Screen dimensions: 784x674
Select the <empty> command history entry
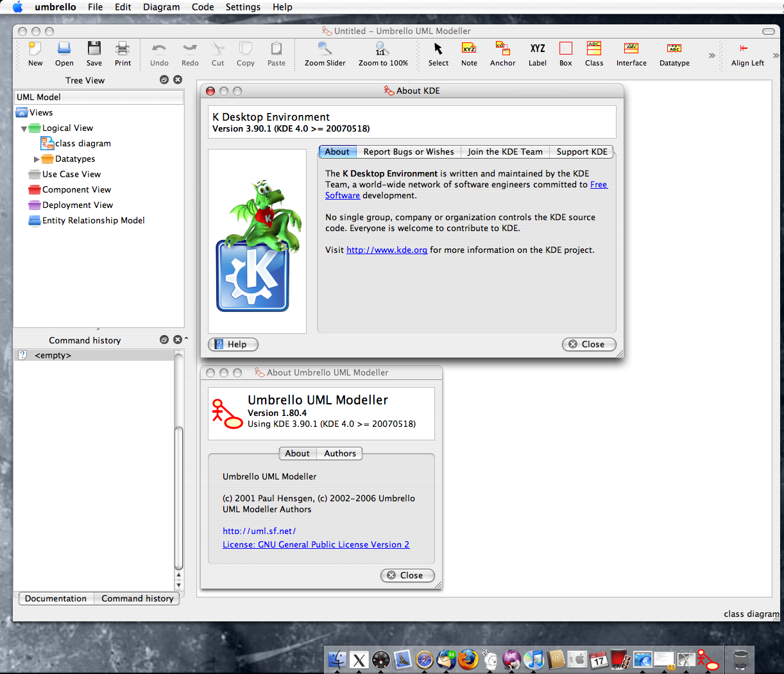(94, 355)
